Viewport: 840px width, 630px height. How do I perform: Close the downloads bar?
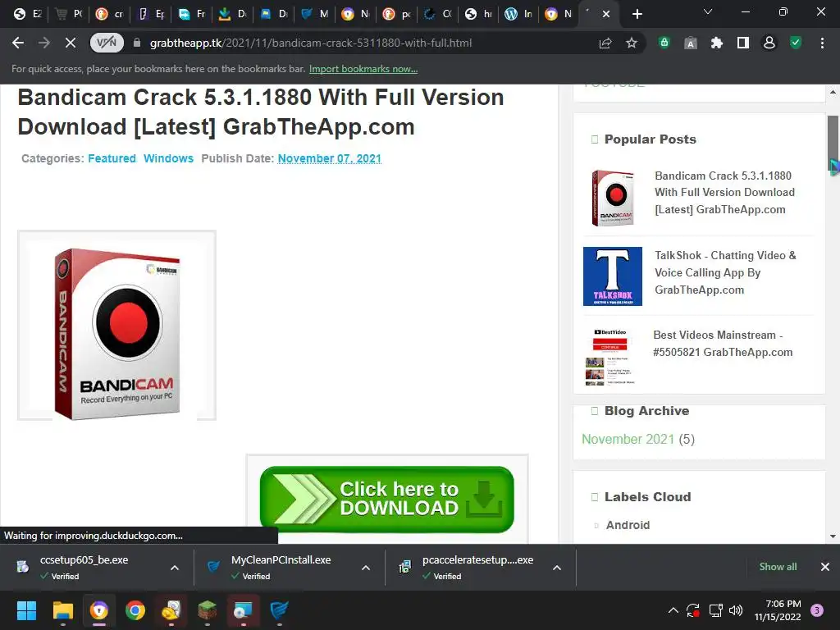(825, 567)
